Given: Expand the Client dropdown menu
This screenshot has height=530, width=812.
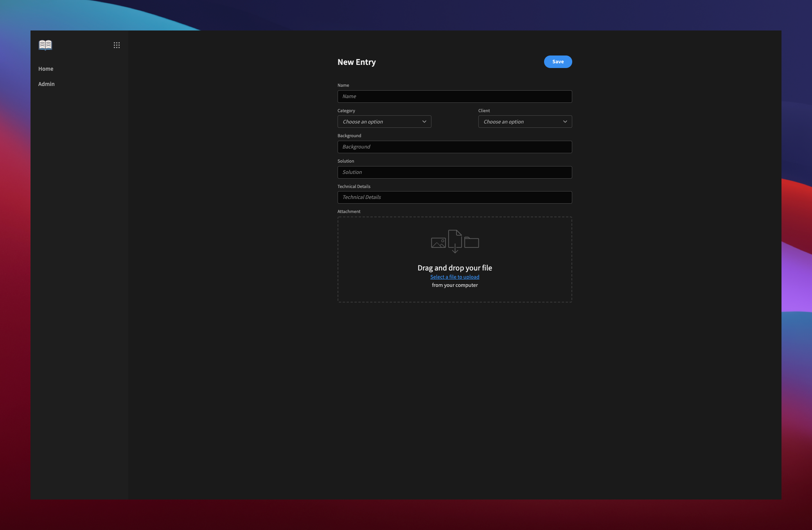Looking at the screenshot, I should (525, 121).
